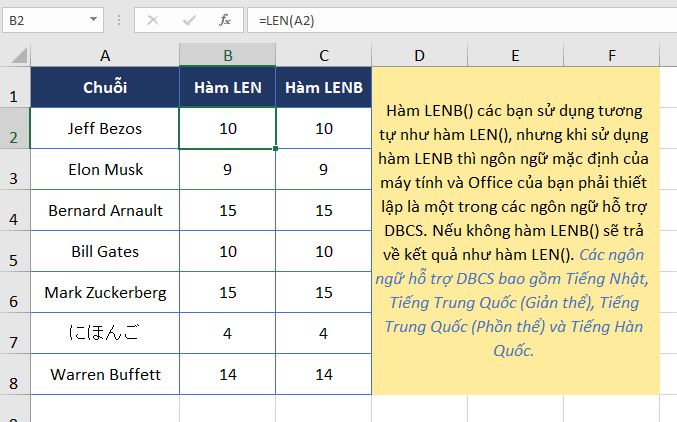Click the Chuỗi header cell
This screenshot has width=677, height=422.
[105, 87]
